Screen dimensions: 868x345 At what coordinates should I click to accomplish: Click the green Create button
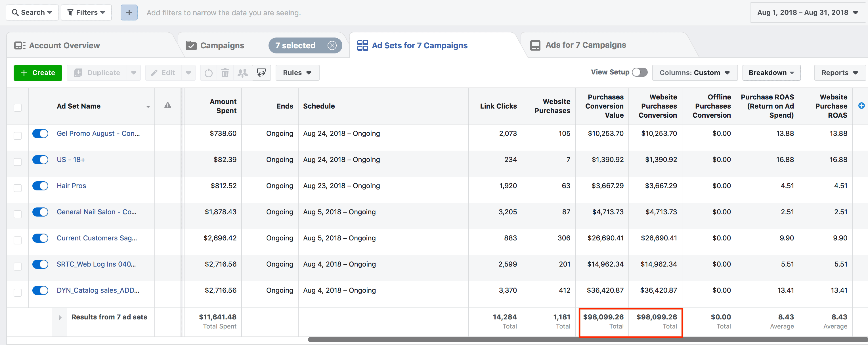point(38,72)
